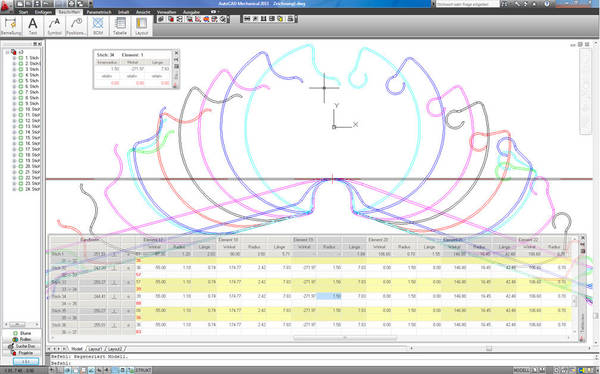The height and width of the screenshot is (374, 600).
Task: Open the Symbol tool in ribbon
Action: 54,26
